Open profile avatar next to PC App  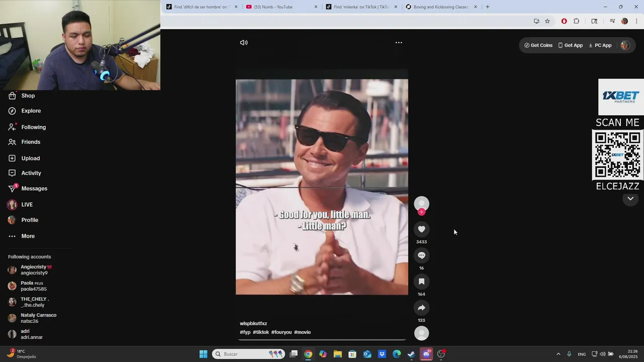click(625, 45)
